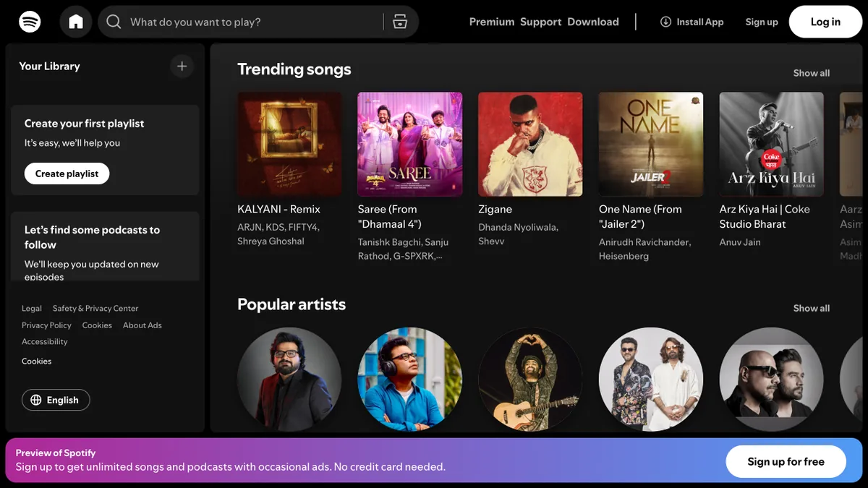Click the search magnifier icon
This screenshot has height=488, width=868.
(x=114, y=22)
